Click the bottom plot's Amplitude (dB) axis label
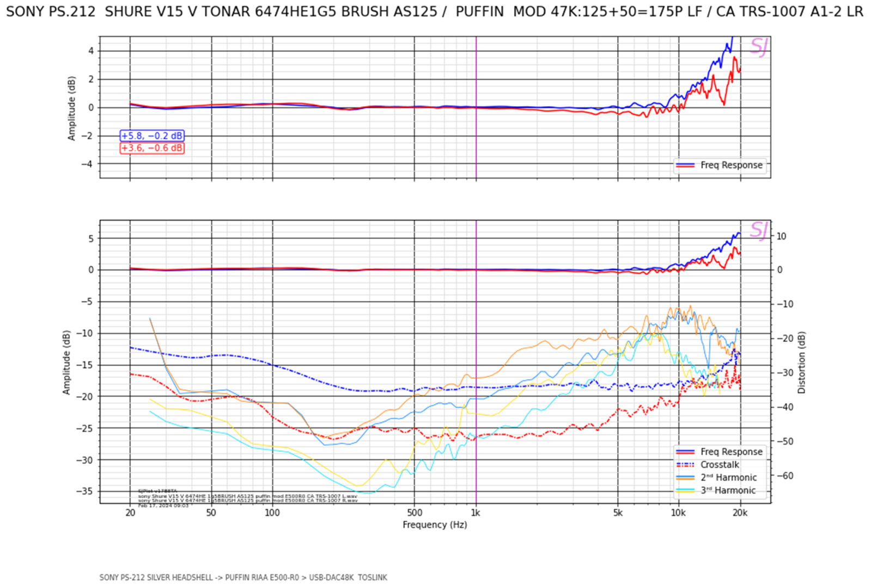870x588 pixels. pyautogui.click(x=66, y=362)
